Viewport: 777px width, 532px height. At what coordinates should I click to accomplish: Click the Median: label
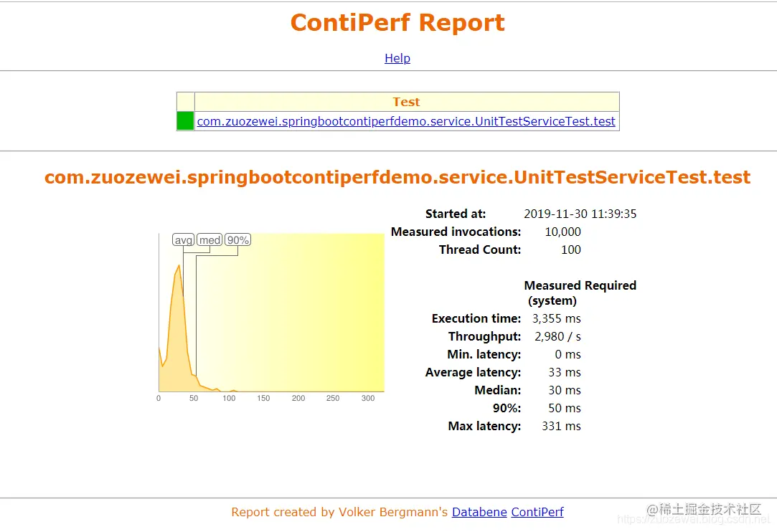coord(497,390)
